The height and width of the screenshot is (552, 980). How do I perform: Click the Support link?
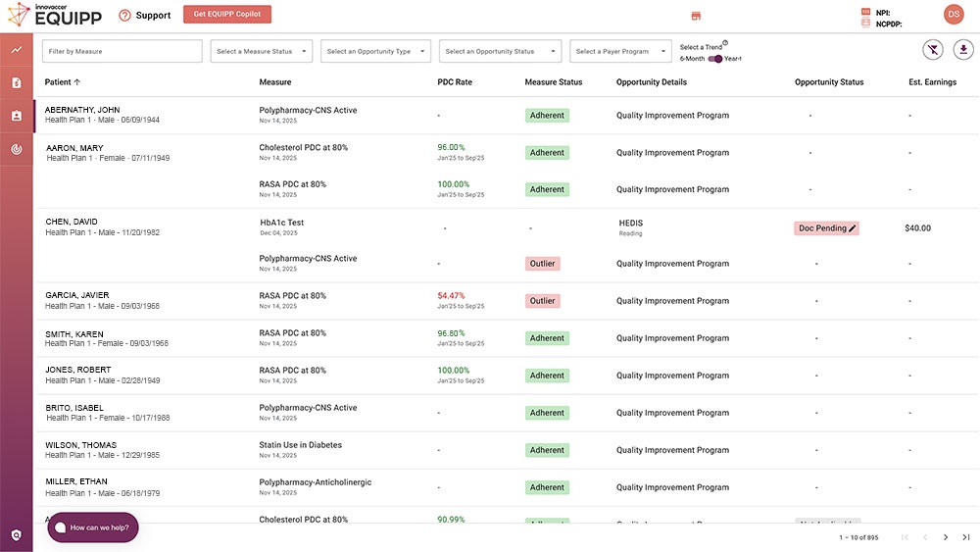click(x=144, y=16)
